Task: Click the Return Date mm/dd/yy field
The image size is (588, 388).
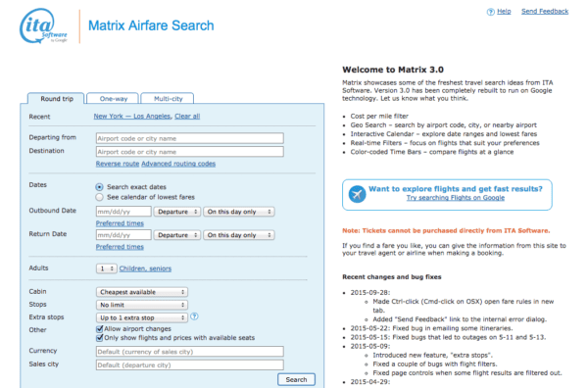Action: pos(123,235)
